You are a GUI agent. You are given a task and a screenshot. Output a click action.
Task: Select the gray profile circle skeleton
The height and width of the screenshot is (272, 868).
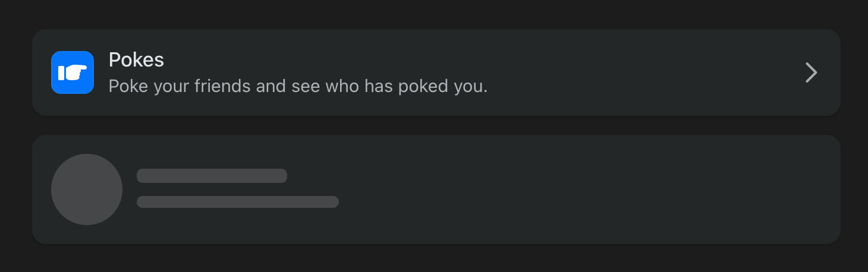click(87, 189)
